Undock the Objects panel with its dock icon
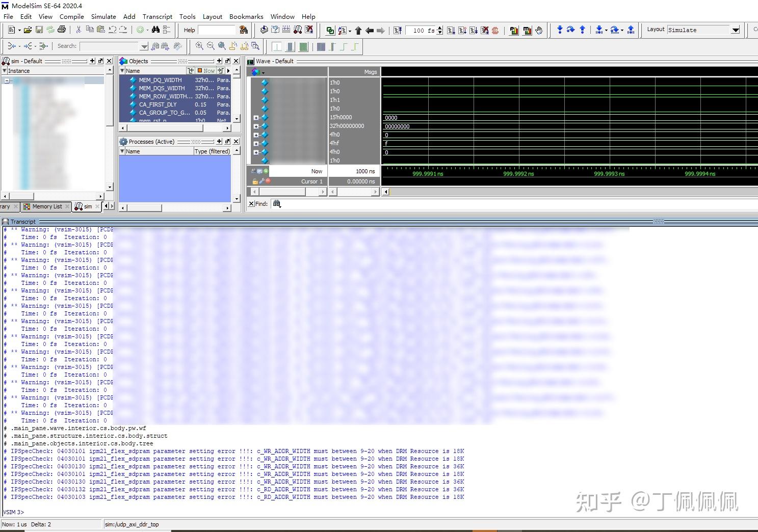The width and height of the screenshot is (758, 532). tap(228, 61)
